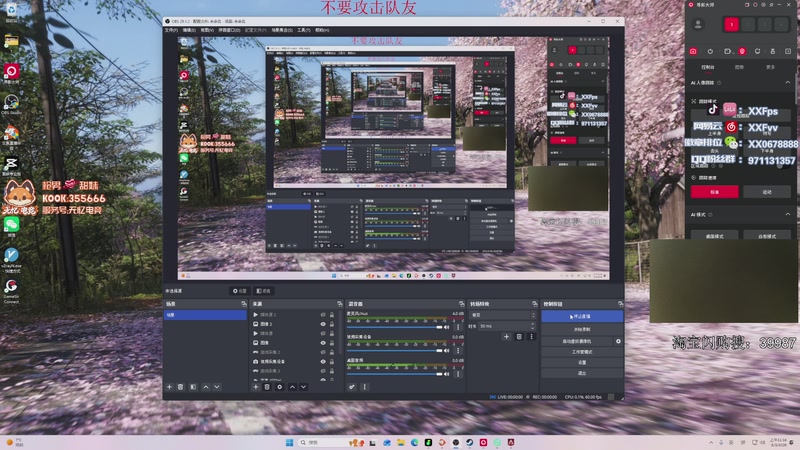Mute the 桌面音频 speaker icon
This screenshot has width=800, height=450.
[447, 374]
